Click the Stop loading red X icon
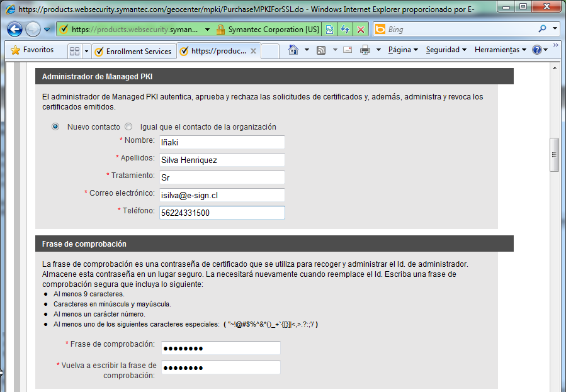The width and height of the screenshot is (566, 392). [x=360, y=30]
